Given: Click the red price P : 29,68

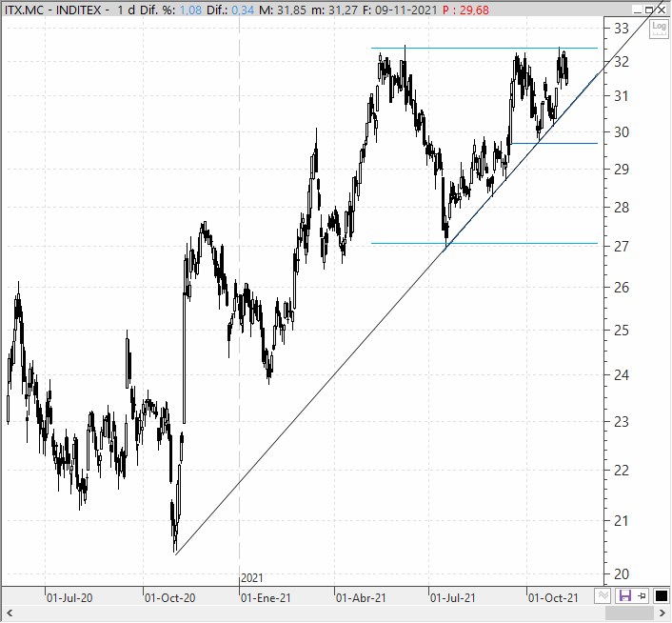Looking at the screenshot, I should (x=465, y=10).
